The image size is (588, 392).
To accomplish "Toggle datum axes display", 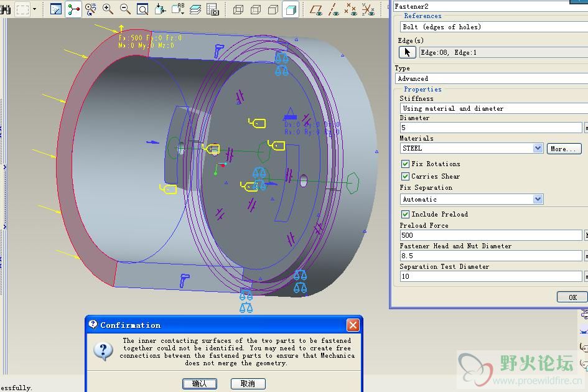I will point(334,9).
